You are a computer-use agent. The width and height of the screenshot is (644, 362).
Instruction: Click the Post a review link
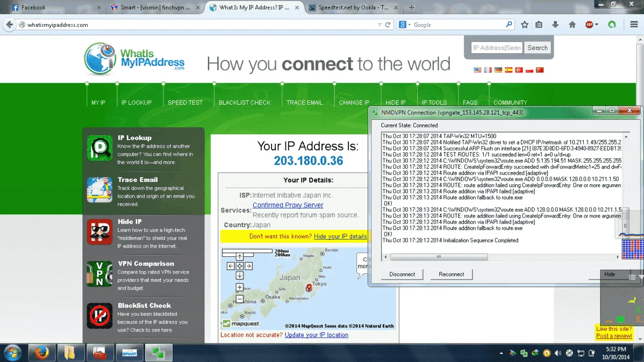[614, 336]
